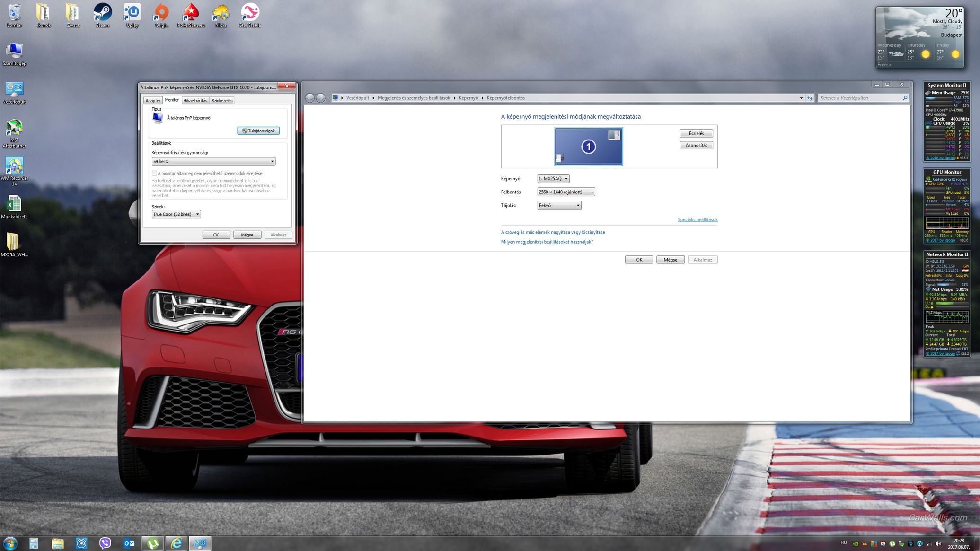Launch Steam from the desktop shortcut
The width and height of the screenshot is (980, 551).
click(103, 15)
